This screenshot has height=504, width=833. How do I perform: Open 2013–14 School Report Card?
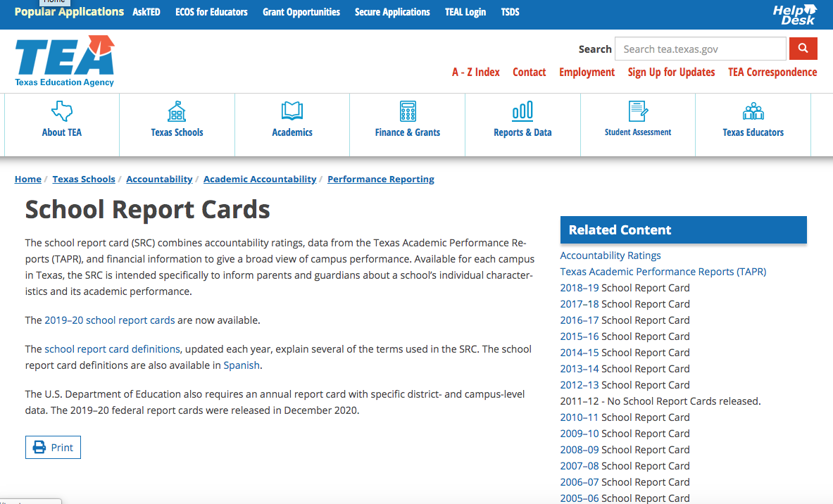(x=579, y=369)
